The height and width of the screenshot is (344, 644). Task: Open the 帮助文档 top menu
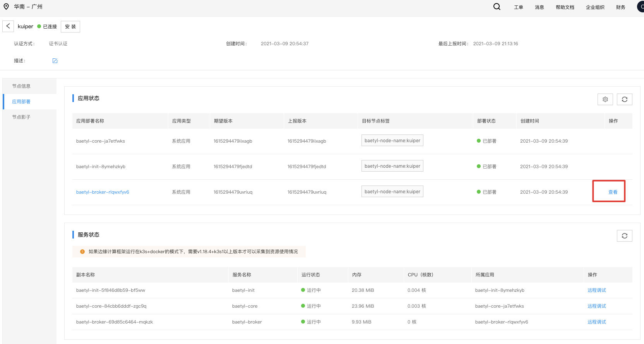click(x=565, y=7)
